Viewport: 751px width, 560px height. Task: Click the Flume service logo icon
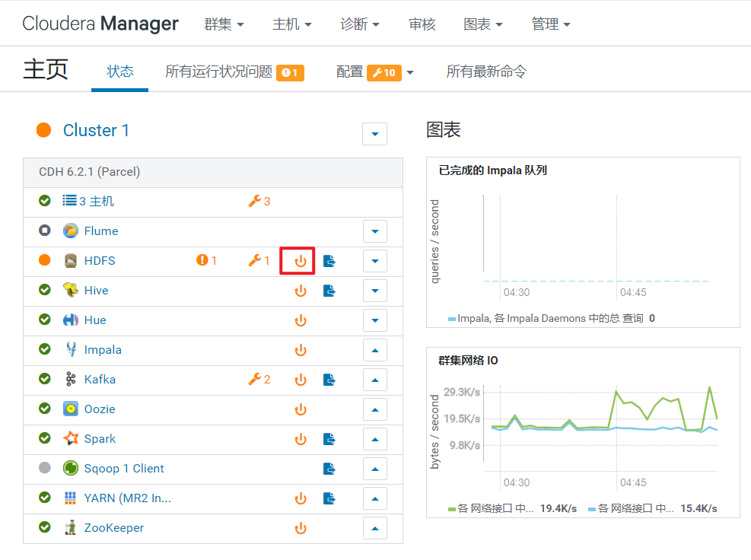[71, 231]
